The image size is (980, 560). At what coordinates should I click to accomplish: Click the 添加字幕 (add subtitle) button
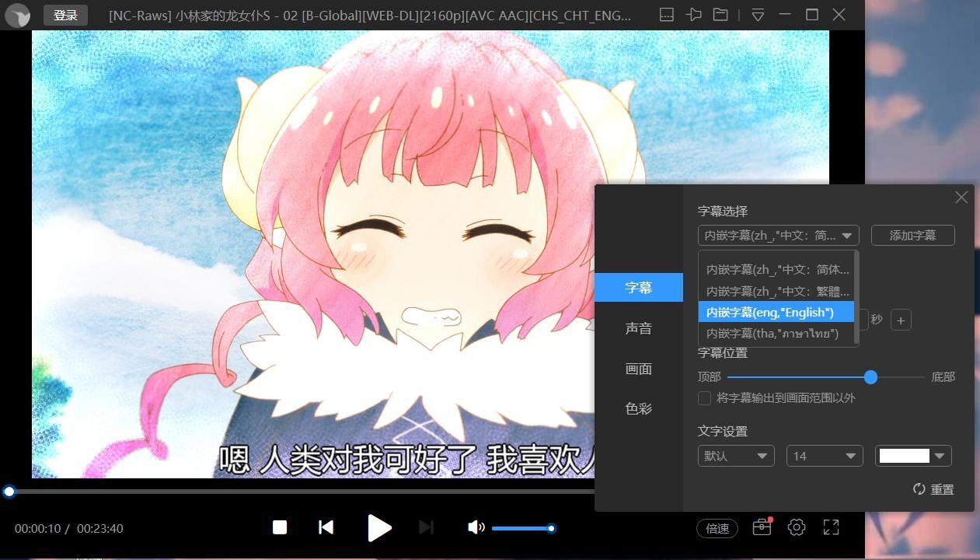click(912, 235)
